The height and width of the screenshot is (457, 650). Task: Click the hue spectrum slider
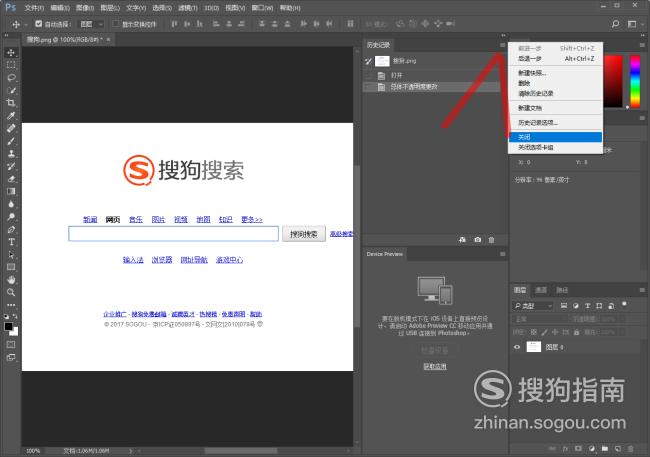(x=635, y=81)
